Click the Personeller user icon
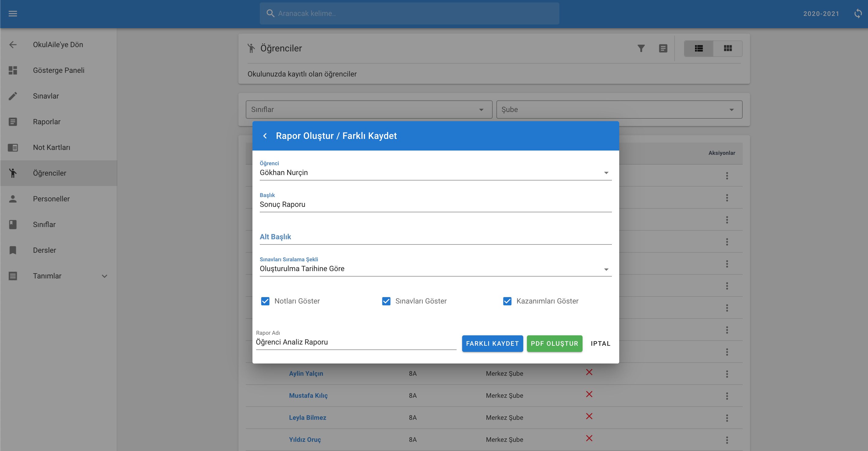The height and width of the screenshot is (451, 868). click(13, 199)
